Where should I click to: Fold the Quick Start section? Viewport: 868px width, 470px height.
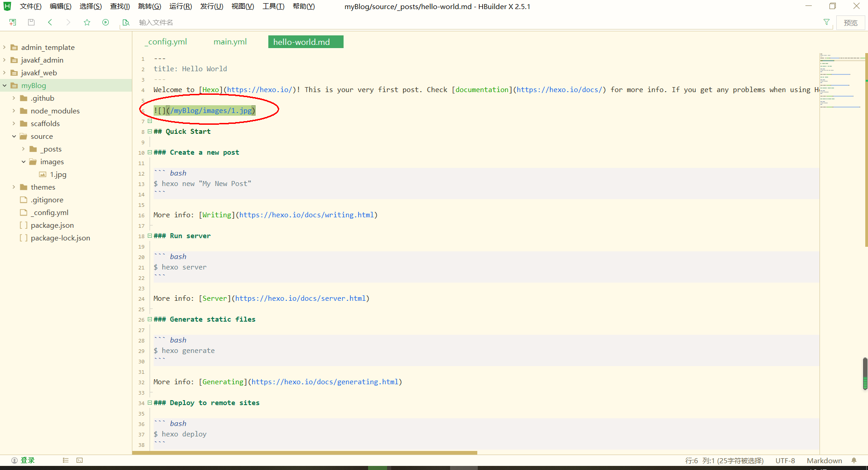point(150,132)
